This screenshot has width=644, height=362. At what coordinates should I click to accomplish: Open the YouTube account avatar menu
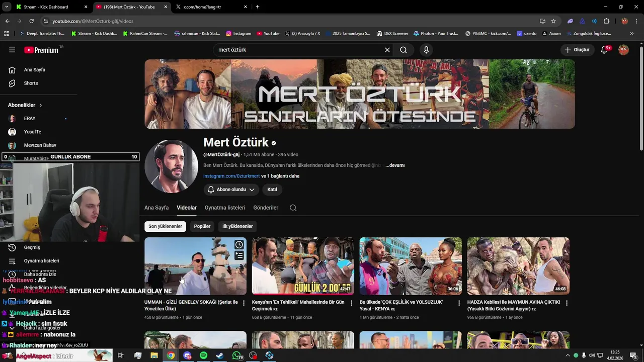tap(623, 50)
